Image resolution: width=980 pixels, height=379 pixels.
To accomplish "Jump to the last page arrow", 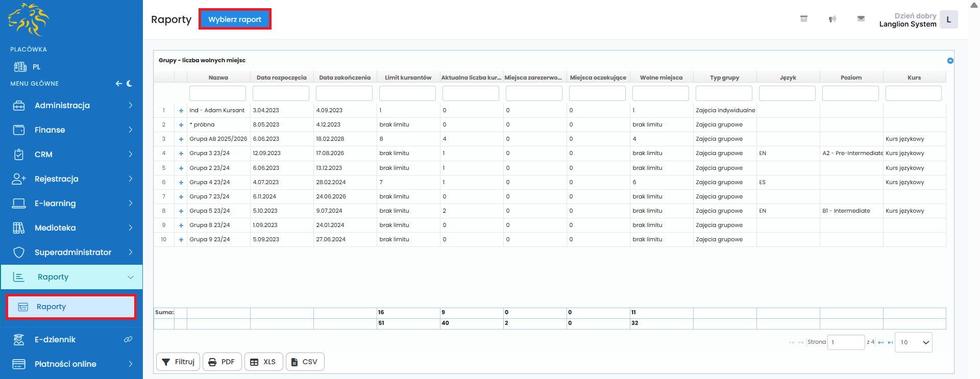I will [x=890, y=342].
